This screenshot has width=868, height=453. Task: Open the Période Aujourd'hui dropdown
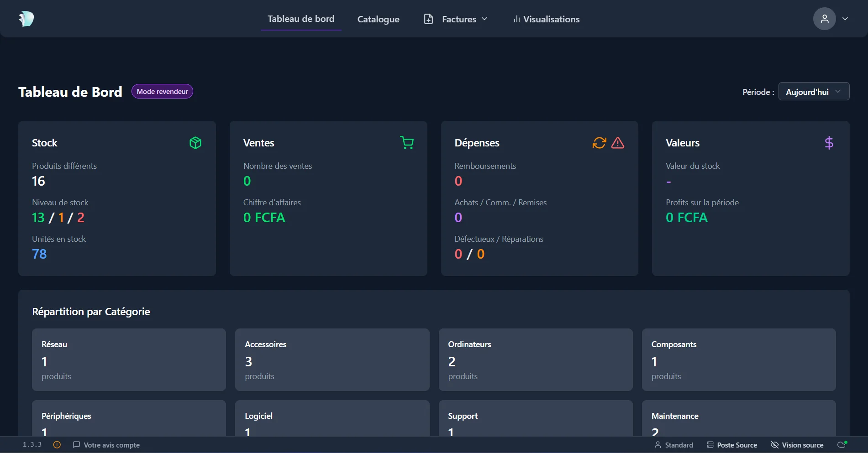coord(814,92)
